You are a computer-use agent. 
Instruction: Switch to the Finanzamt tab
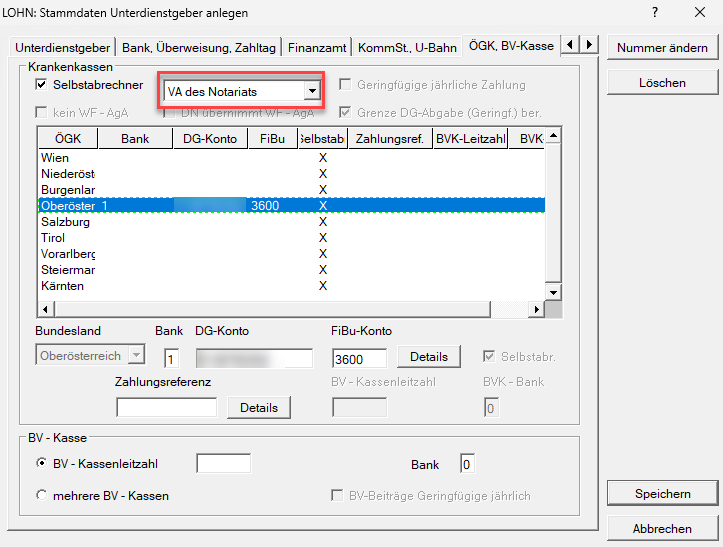click(x=319, y=47)
